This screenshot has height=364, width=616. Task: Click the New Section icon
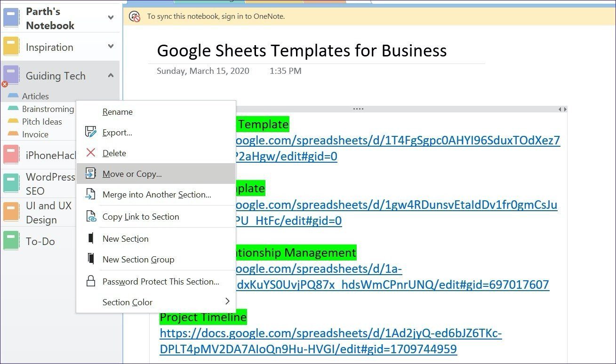point(91,238)
